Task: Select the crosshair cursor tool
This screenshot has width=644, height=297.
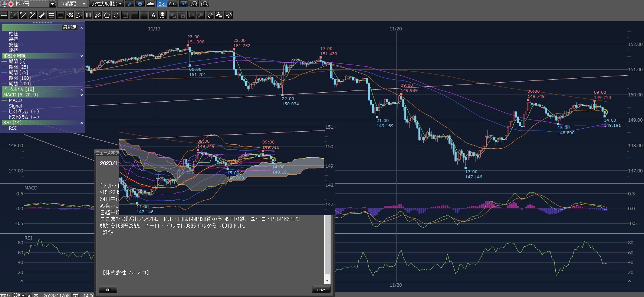Action: [4, 15]
